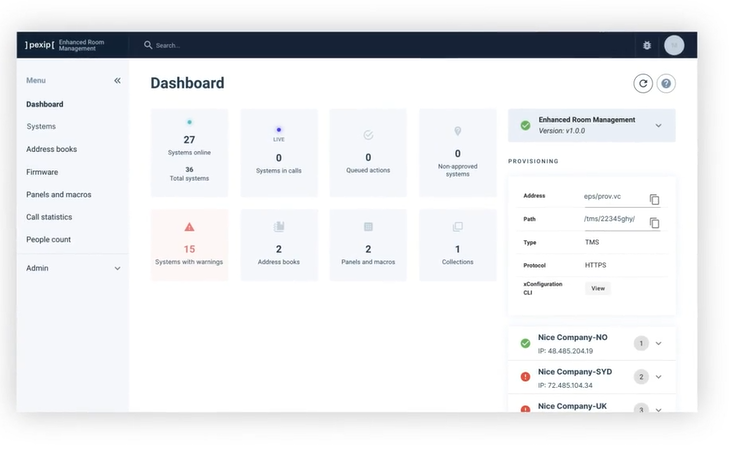Collapse the sidebar menu with double chevron
The height and width of the screenshot is (460, 736).
click(x=117, y=81)
